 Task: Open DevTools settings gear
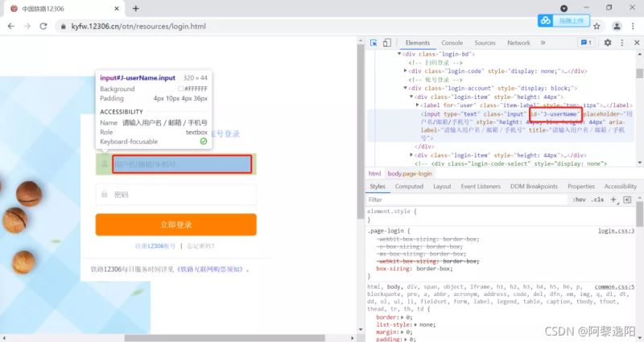(608, 43)
